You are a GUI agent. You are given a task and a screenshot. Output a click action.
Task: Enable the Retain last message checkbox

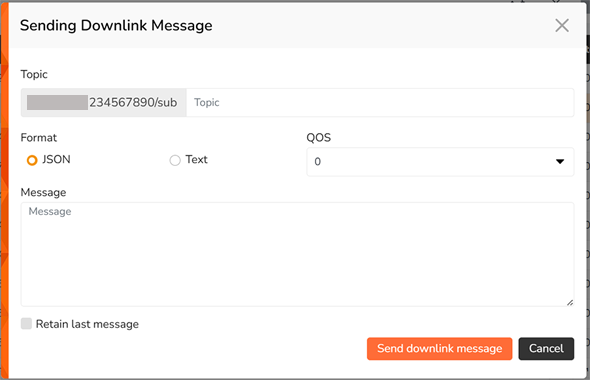pos(26,324)
